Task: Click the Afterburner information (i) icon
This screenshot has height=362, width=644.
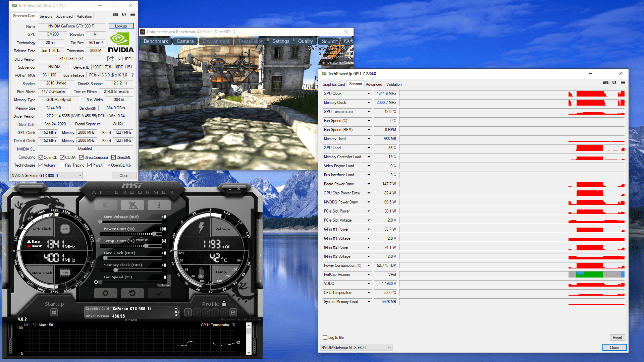Action: [159, 205]
